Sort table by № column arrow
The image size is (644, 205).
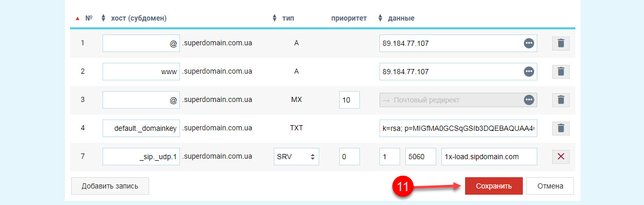pyautogui.click(x=78, y=18)
